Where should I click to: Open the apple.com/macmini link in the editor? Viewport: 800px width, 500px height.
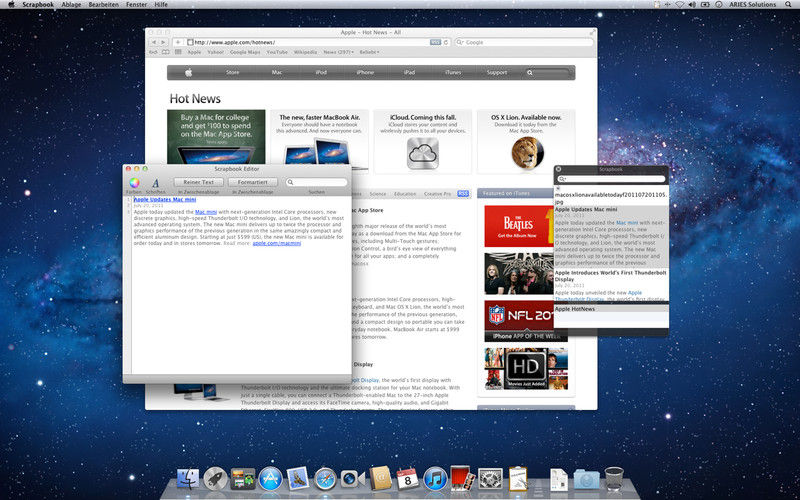tap(277, 243)
